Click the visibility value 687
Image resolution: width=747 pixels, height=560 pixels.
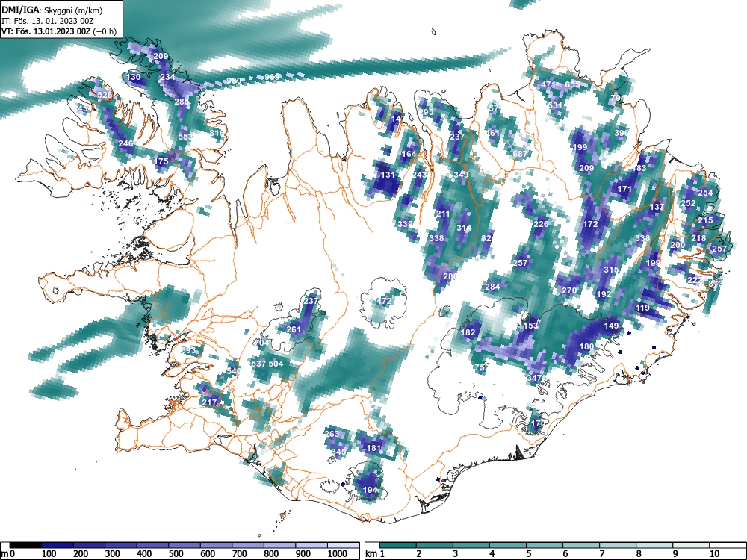tap(520, 154)
